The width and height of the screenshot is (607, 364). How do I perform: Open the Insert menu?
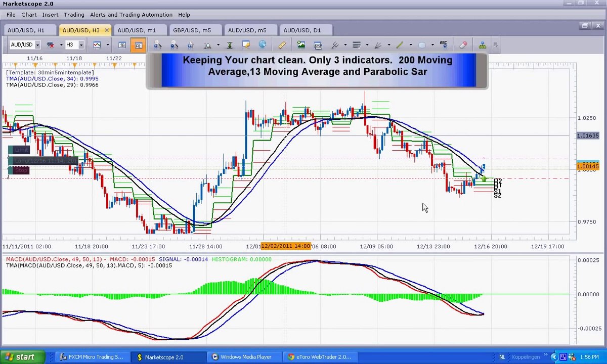[50, 15]
